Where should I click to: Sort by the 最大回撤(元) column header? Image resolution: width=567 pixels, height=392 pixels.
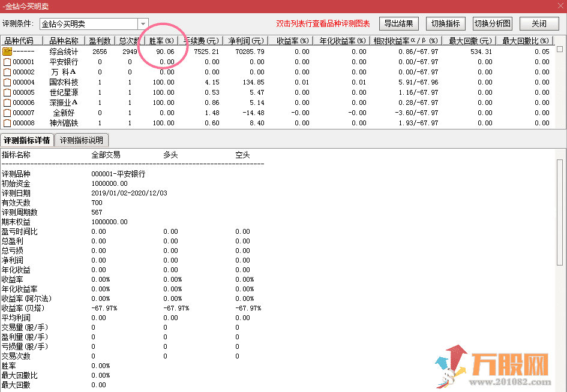pos(469,41)
